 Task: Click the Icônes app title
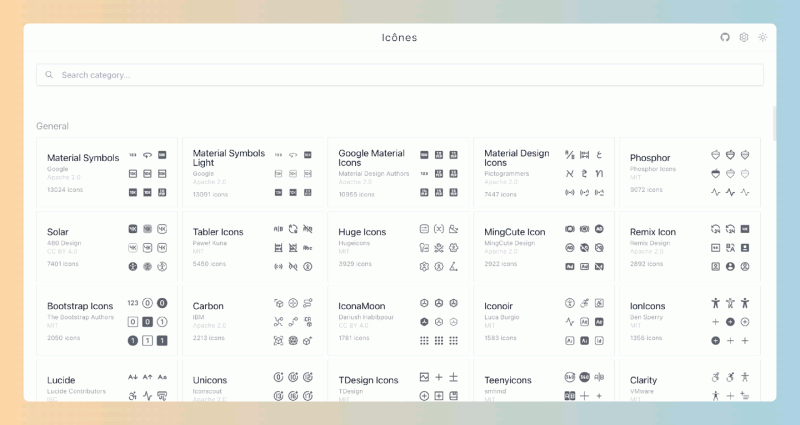point(399,37)
